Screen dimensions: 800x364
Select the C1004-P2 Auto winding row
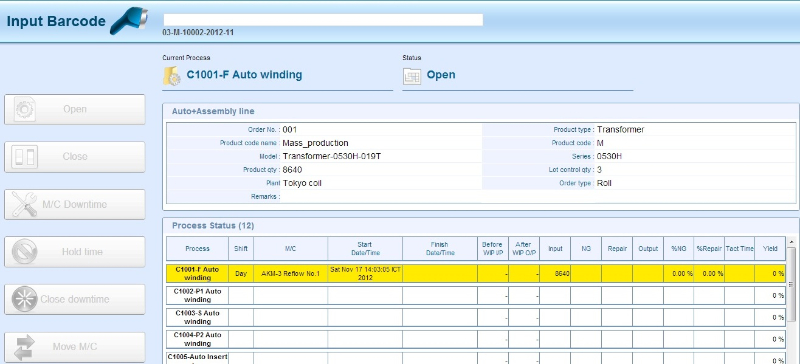coord(476,339)
